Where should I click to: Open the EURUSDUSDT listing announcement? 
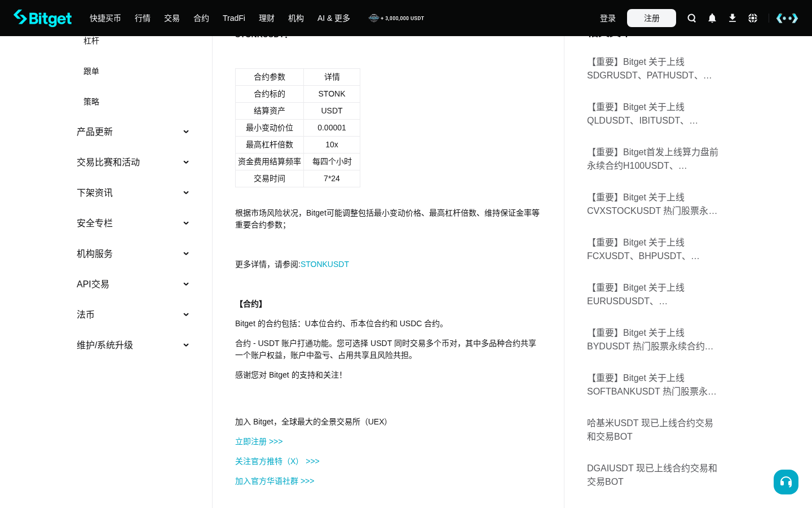pyautogui.click(x=652, y=294)
